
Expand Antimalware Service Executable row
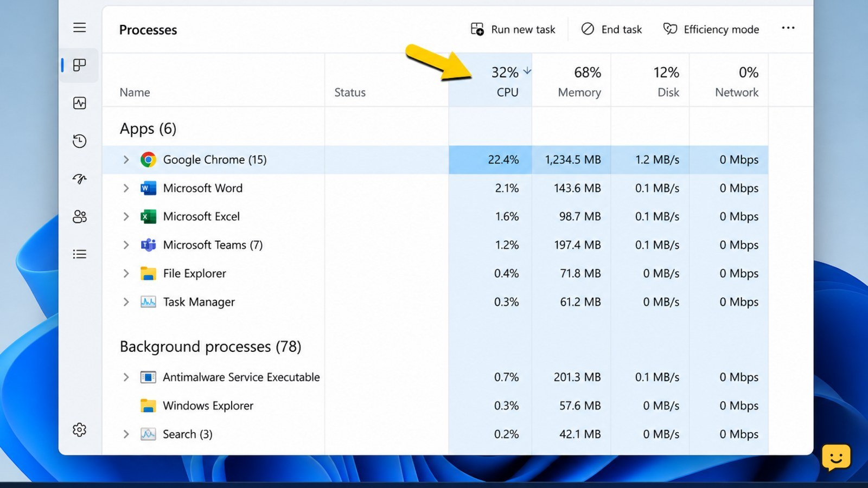(x=126, y=377)
